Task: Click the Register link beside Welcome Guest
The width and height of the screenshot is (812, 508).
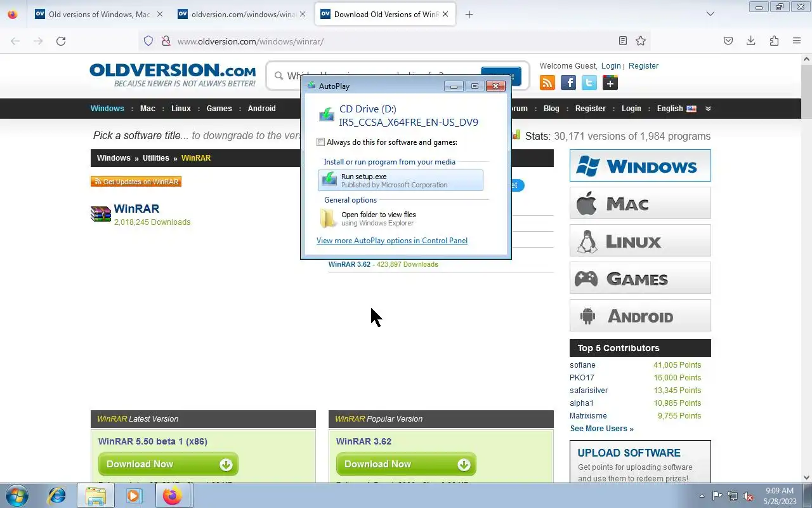Action: pos(643,66)
